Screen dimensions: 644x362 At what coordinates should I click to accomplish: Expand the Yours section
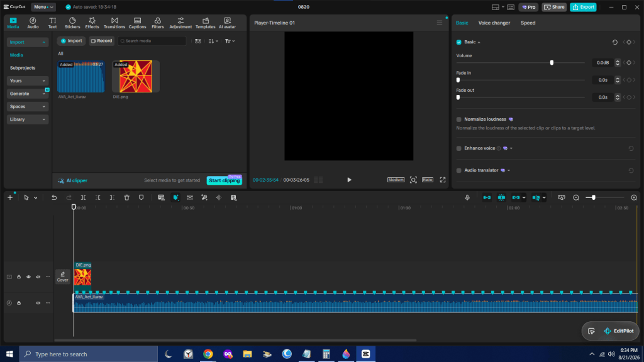28,81
